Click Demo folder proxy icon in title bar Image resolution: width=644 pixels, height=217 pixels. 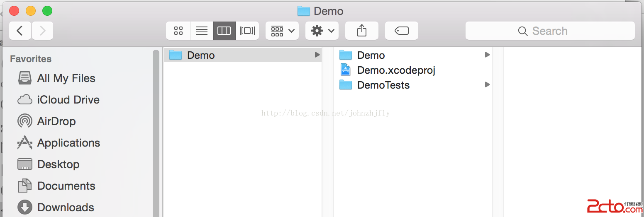pyautogui.click(x=304, y=11)
